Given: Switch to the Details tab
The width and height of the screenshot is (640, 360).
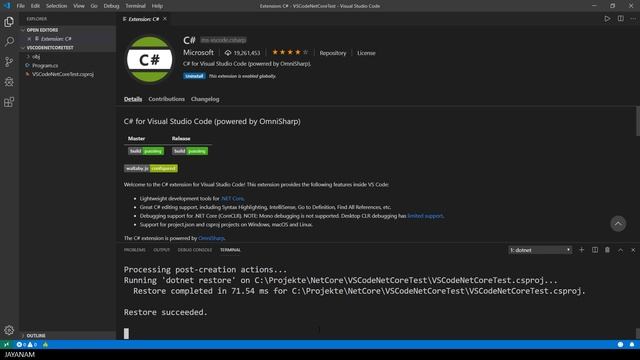Looking at the screenshot, I should pos(133,99).
